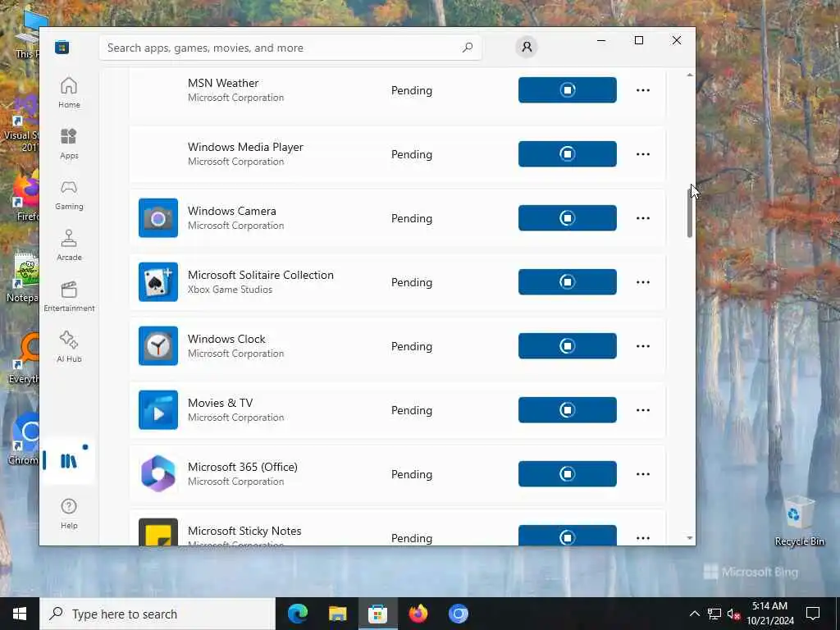Image resolution: width=840 pixels, height=630 pixels.
Task: Click the Microsoft 365 (Office) app icon
Action: [x=158, y=473]
